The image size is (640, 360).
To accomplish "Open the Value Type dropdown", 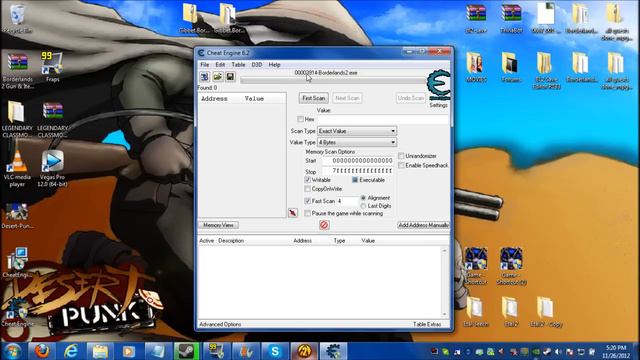I will coord(357,142).
